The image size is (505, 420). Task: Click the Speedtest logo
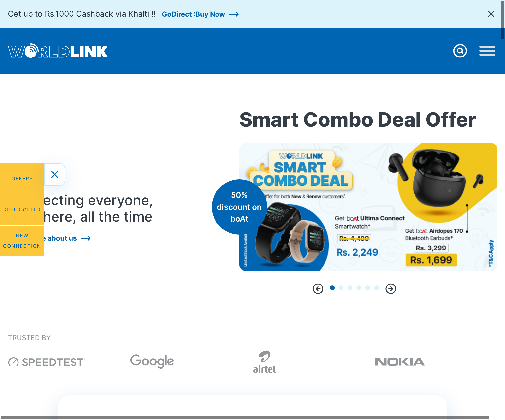pos(47,362)
